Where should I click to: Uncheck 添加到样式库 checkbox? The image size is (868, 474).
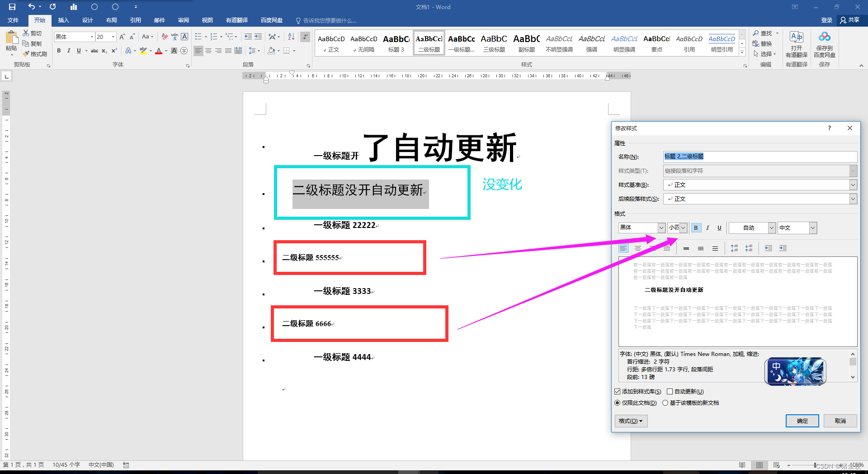618,392
